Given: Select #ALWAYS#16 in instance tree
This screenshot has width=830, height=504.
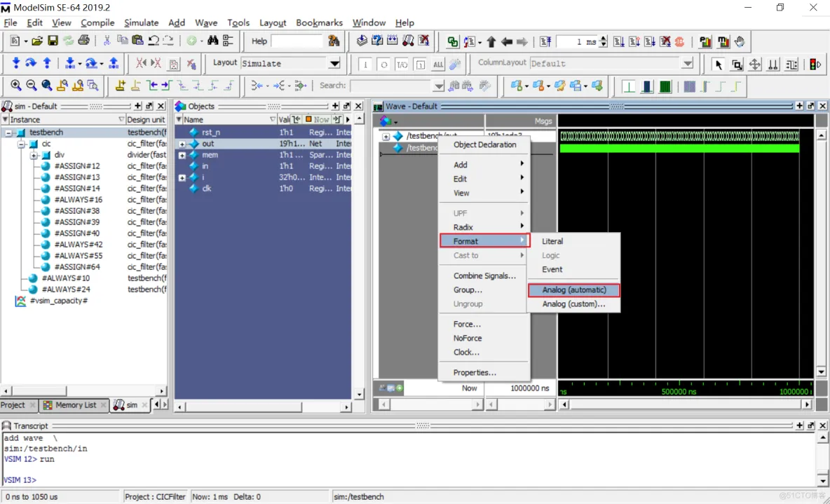Looking at the screenshot, I should tap(79, 200).
